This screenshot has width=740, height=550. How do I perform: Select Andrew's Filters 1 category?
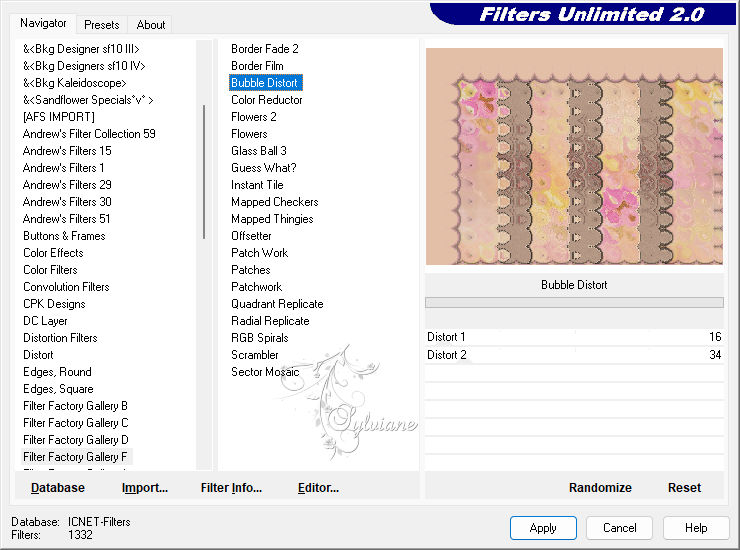[x=64, y=168]
